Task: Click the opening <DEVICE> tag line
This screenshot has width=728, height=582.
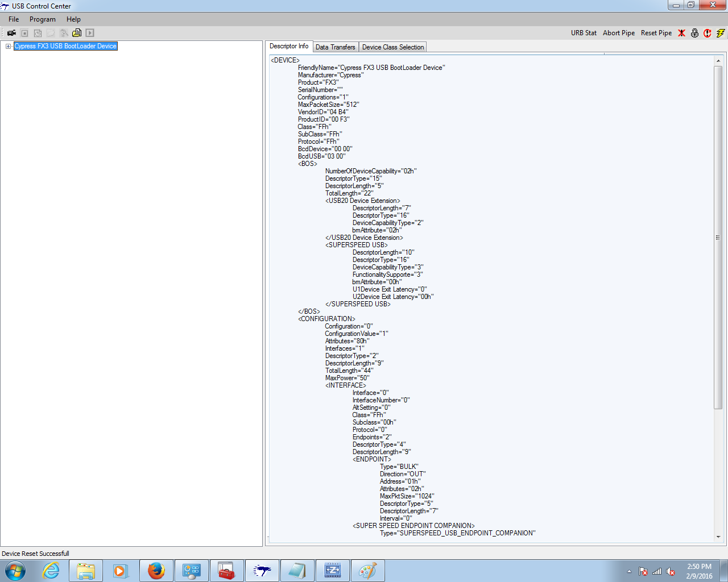Action: (285, 60)
